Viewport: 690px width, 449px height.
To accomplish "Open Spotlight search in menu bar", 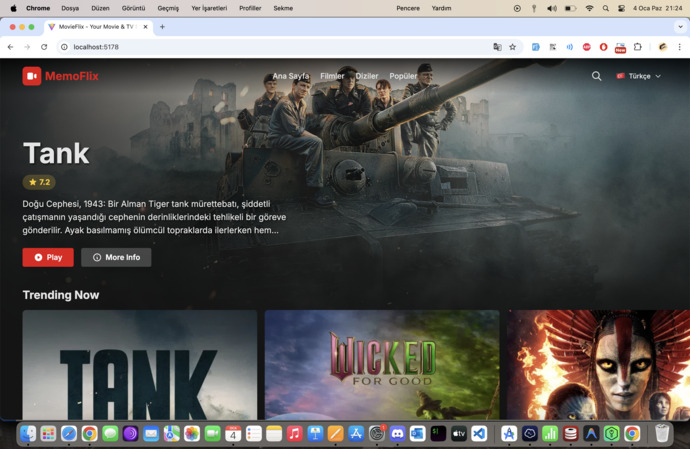I will click(606, 8).
